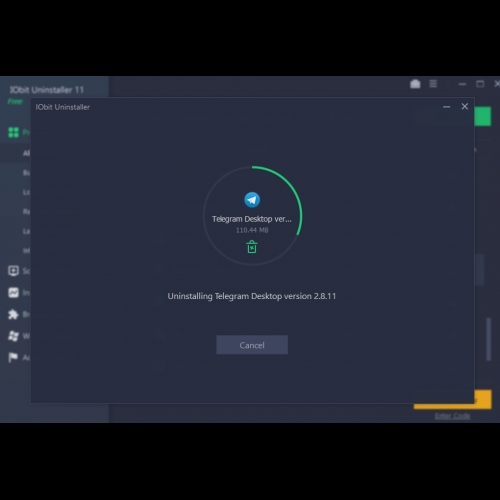500x500 pixels.
Task: Open Software Updater sidebar icon
Action: [13, 271]
